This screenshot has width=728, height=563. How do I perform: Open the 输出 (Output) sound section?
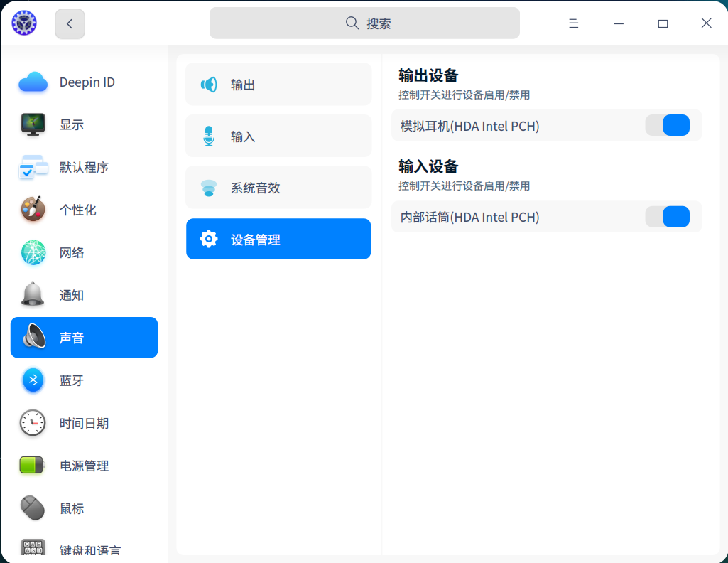[278, 84]
